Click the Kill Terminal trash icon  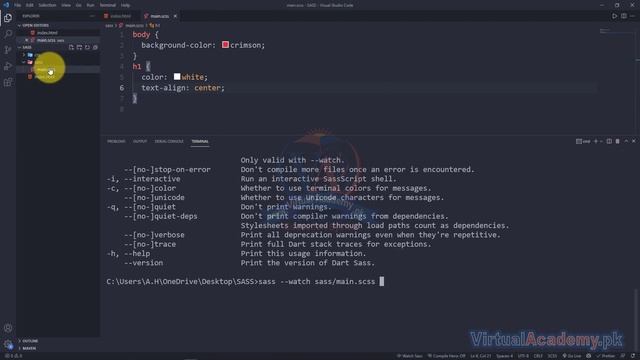tap(618, 141)
